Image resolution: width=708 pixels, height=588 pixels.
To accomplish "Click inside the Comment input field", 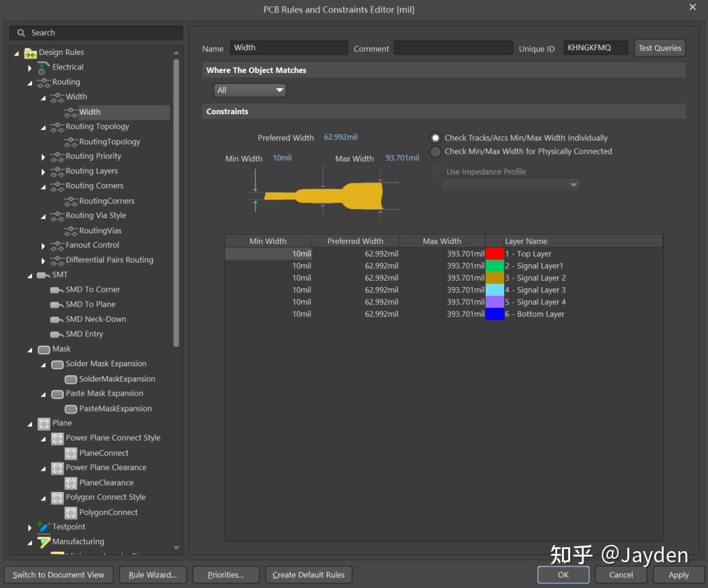I will (x=453, y=48).
